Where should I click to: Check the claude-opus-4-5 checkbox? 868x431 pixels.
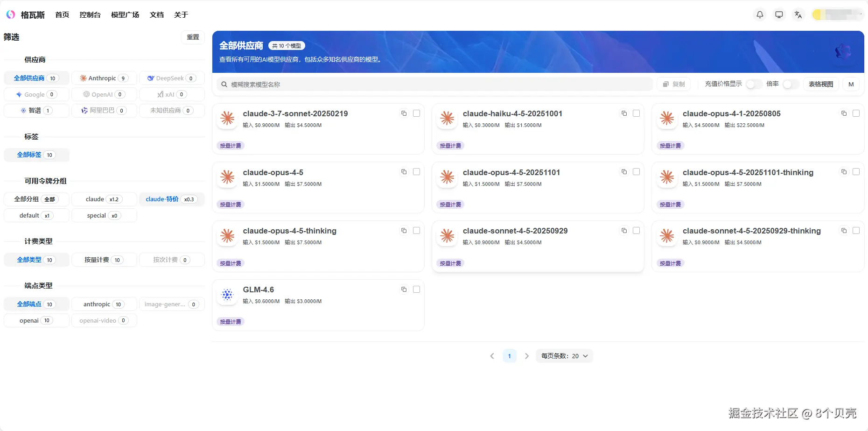click(416, 172)
